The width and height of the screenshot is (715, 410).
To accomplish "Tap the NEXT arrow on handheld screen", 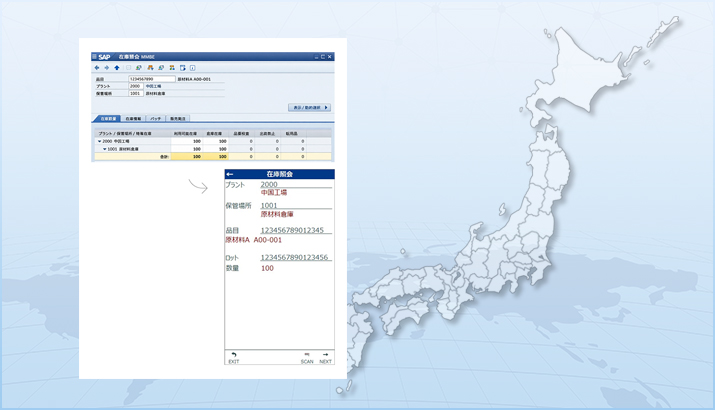I will tap(326, 356).
